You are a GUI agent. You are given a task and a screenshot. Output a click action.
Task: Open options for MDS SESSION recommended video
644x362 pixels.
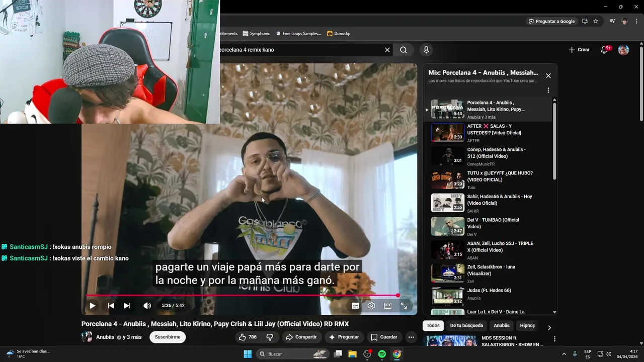555,339
